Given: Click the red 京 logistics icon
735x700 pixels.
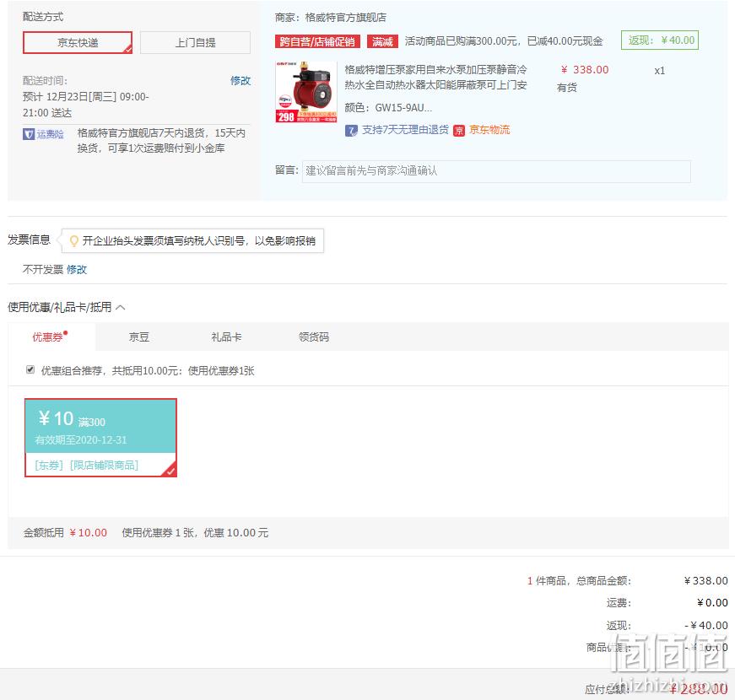Looking at the screenshot, I should pyautogui.click(x=459, y=130).
